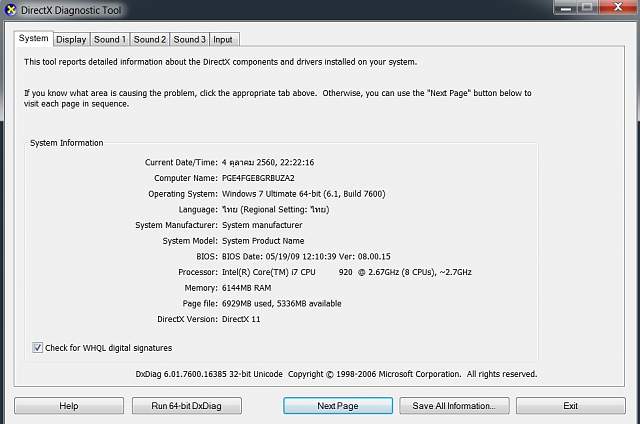Screen dimensions: 640x424
Task: Click the Intel(R) Core(TM) i7 CPU processor value
Action: click(x=347, y=272)
